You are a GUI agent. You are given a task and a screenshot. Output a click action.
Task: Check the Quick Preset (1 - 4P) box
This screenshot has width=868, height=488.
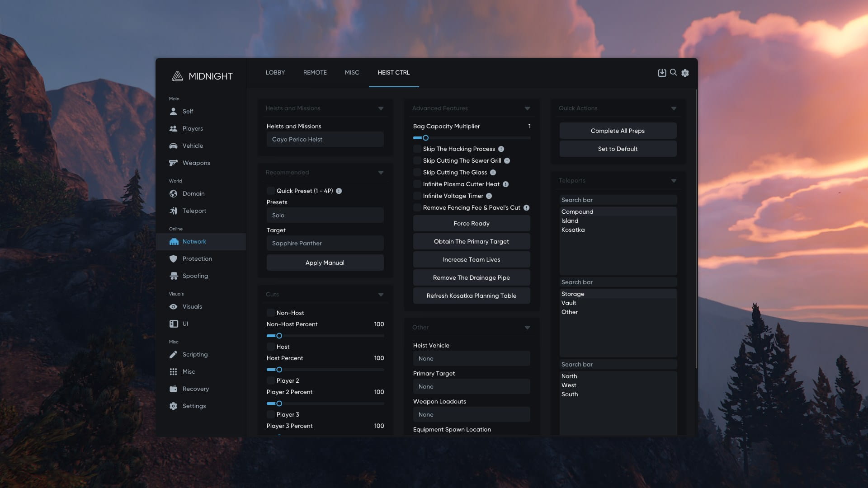(270, 191)
